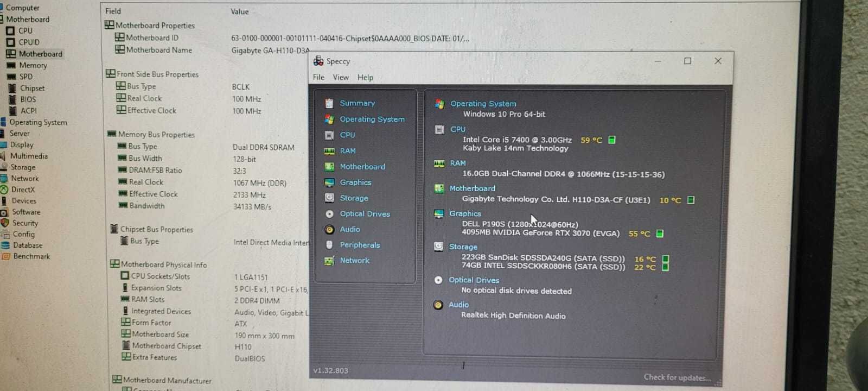The image size is (868, 391).
Task: Open the View menu in Speccy
Action: [341, 77]
